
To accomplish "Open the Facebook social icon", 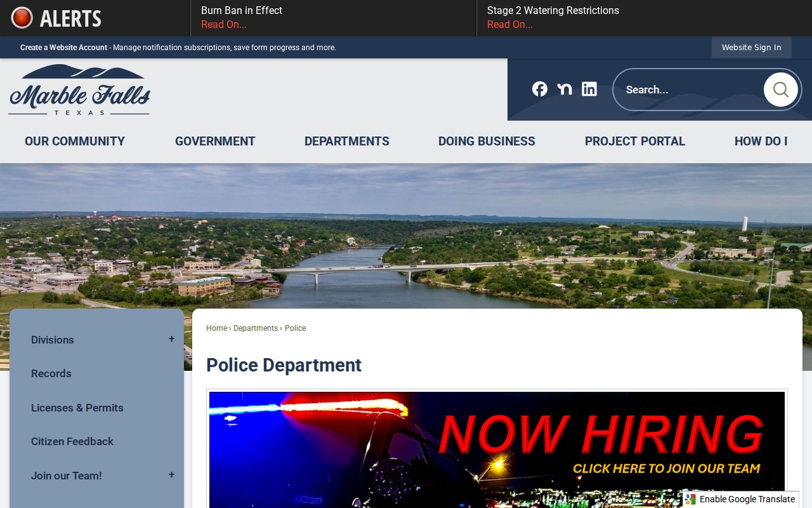I will click(x=540, y=89).
